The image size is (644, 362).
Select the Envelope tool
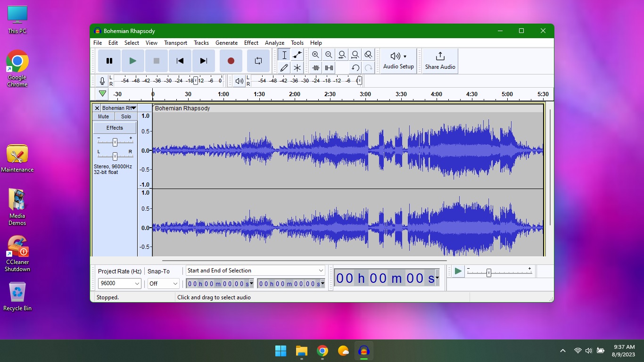click(x=297, y=55)
